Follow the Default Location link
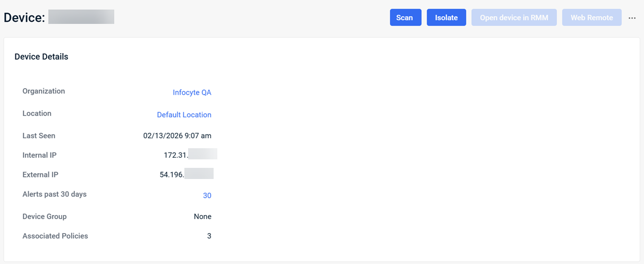This screenshot has width=644, height=264. point(184,115)
